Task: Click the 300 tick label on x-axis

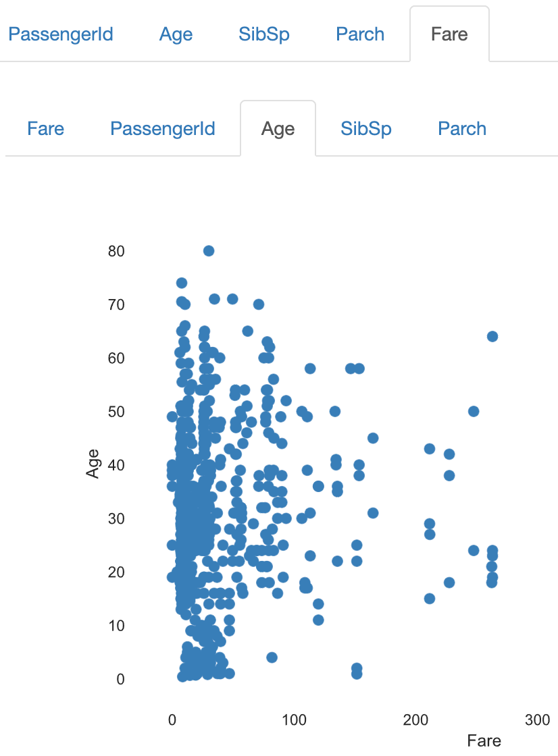Action: tap(537, 720)
